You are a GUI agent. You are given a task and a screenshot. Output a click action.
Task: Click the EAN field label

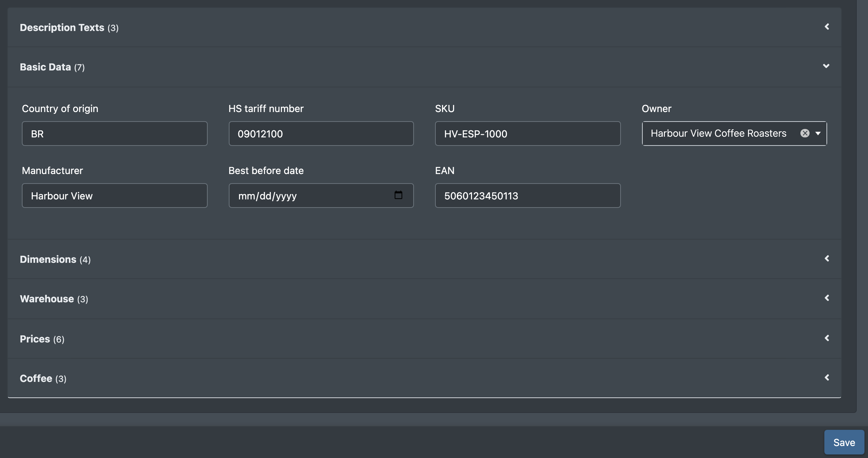click(445, 171)
